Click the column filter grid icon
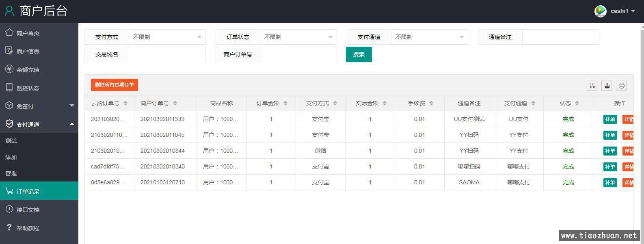Viewport: 644px width, 244px height. (592, 85)
